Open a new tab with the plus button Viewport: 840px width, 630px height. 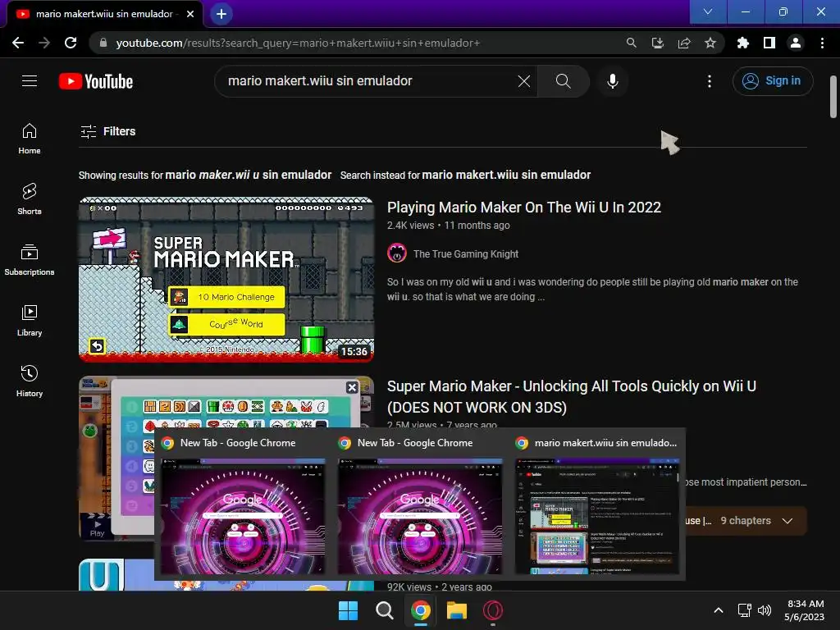click(221, 14)
